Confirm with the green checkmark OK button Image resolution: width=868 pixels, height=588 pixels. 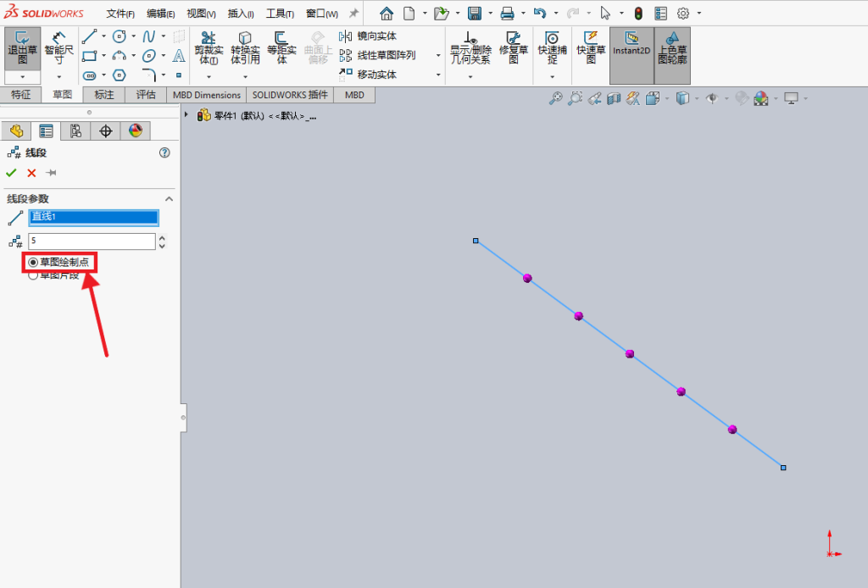pyautogui.click(x=11, y=173)
